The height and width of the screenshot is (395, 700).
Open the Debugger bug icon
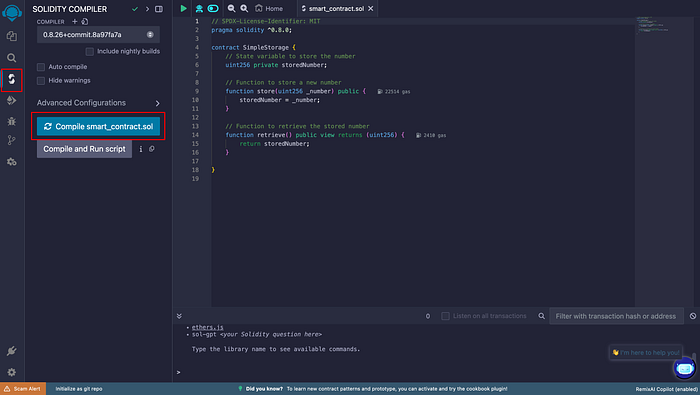pyautogui.click(x=12, y=121)
